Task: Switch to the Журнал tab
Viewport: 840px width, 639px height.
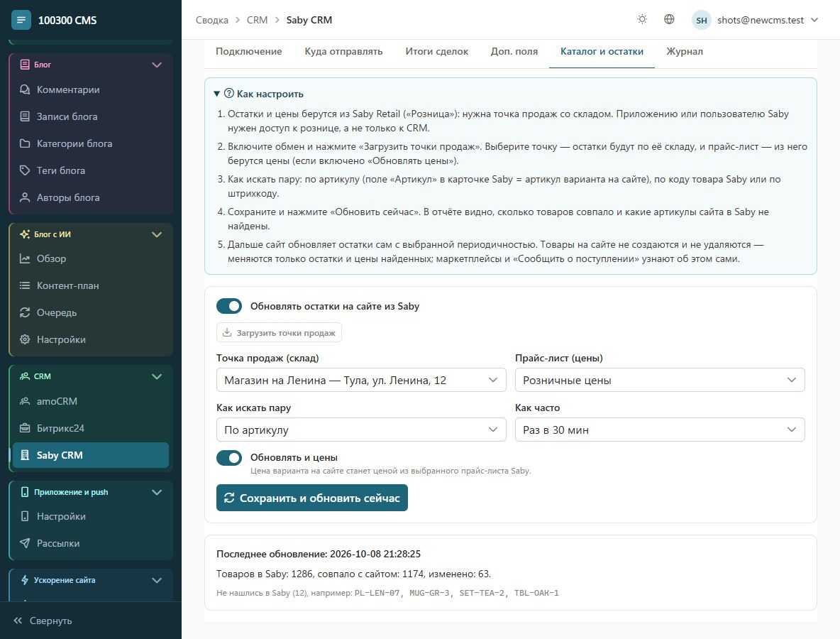Action: tap(684, 51)
